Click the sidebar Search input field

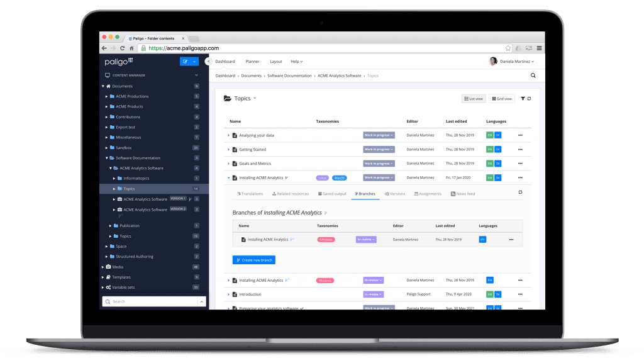click(x=151, y=302)
